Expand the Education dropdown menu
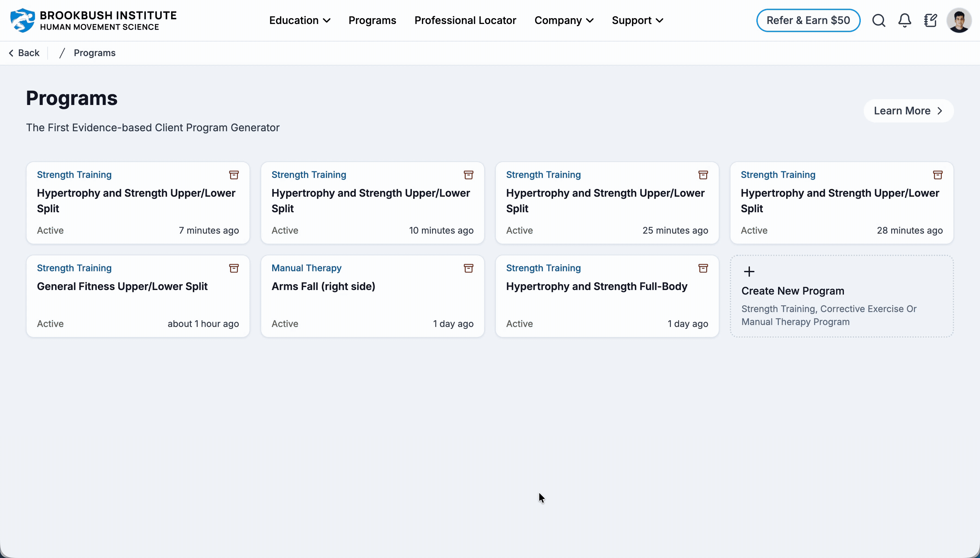 pyautogui.click(x=299, y=20)
